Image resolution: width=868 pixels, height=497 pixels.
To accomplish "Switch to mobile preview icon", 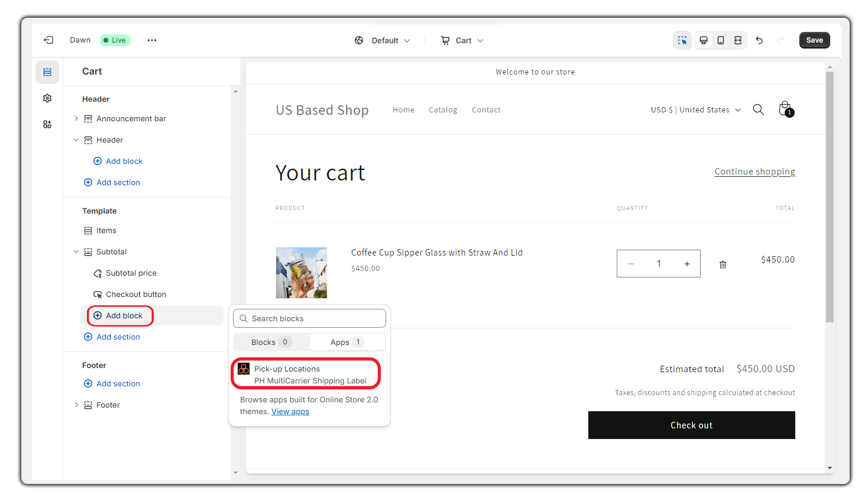I will (x=721, y=40).
